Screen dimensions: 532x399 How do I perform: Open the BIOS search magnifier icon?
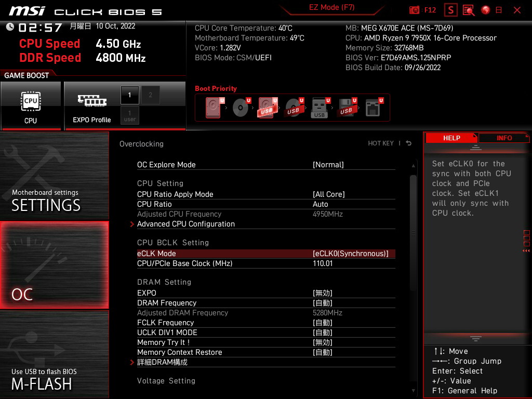coord(469,10)
